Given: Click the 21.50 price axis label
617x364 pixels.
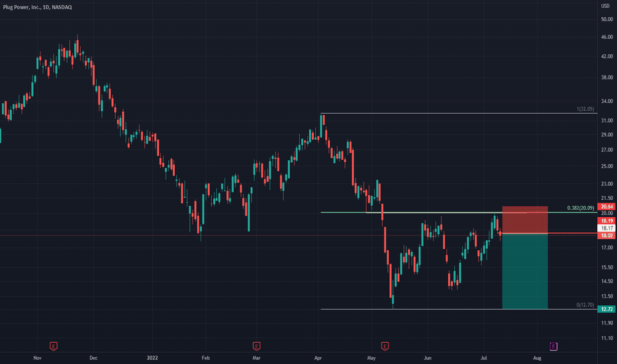Looking at the screenshot, I should (607, 198).
